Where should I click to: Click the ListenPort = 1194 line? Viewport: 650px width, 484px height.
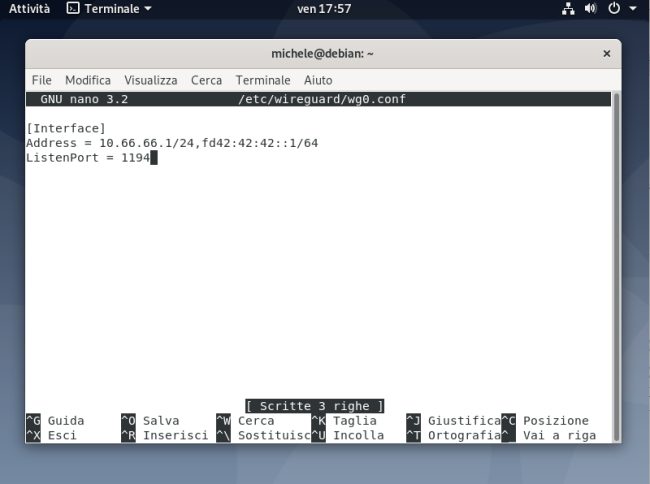pos(88,158)
